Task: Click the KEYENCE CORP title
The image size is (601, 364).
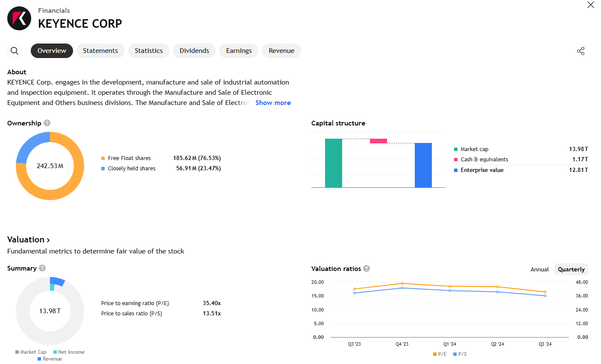Action: click(80, 23)
